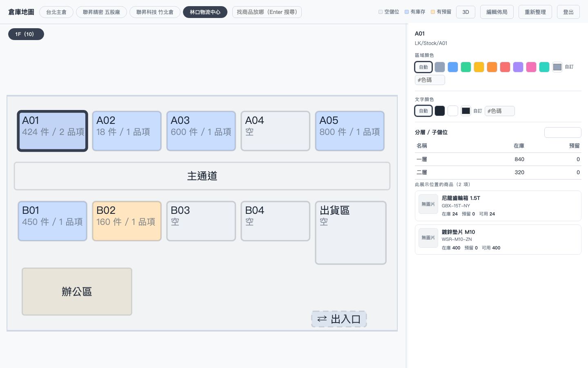Pick the gray-blue region color swatch
The height and width of the screenshot is (368, 588).
point(440,67)
